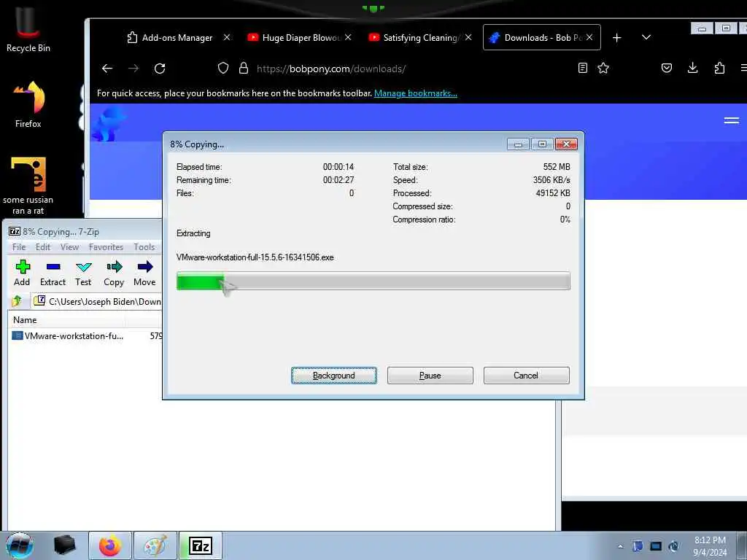Reload the bobpony.com page
This screenshot has width=747, height=560.
[x=160, y=69]
